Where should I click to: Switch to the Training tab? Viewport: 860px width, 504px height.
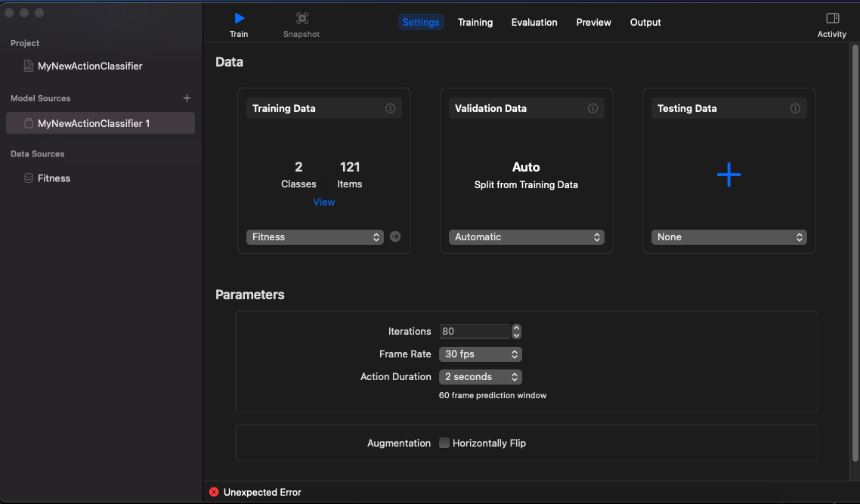[475, 23]
